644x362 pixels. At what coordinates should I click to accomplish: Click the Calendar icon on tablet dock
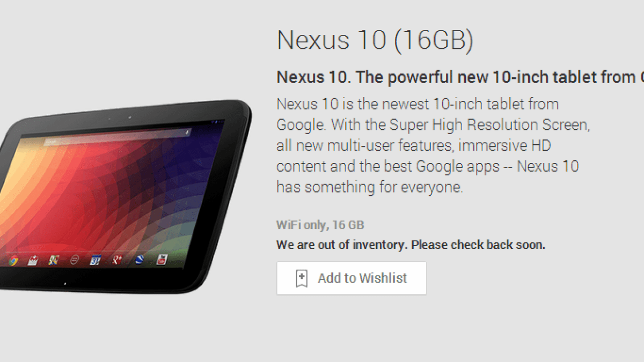point(96,260)
